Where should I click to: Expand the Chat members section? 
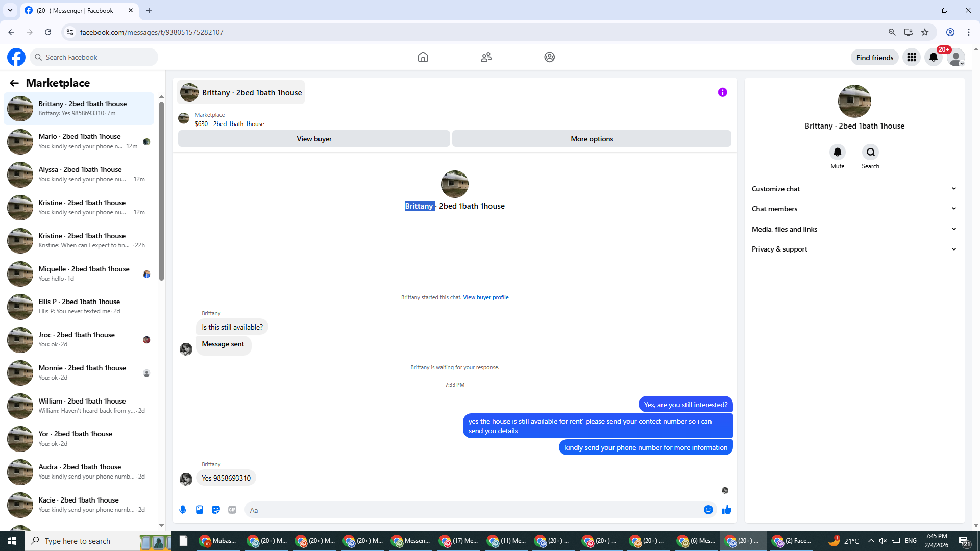point(854,209)
